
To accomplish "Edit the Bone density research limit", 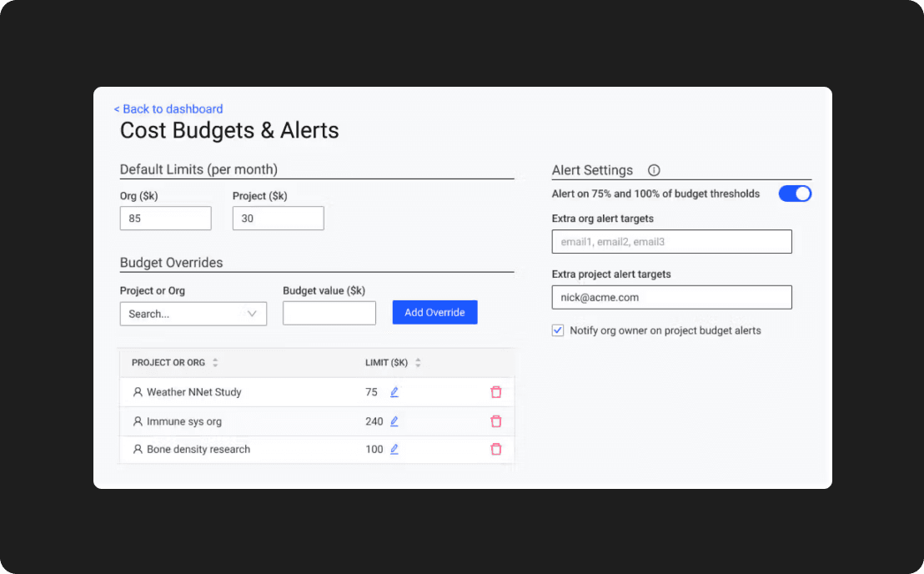I will 394,449.
